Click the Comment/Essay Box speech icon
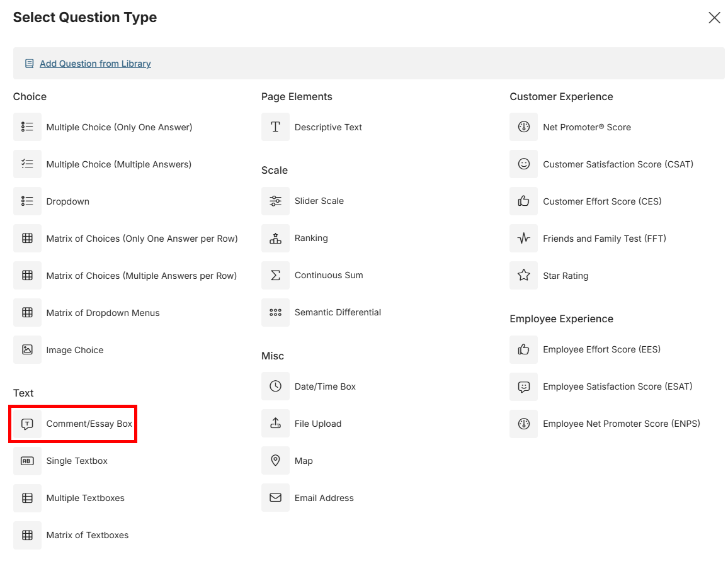Image resolution: width=728 pixels, height=564 pixels. coord(27,424)
